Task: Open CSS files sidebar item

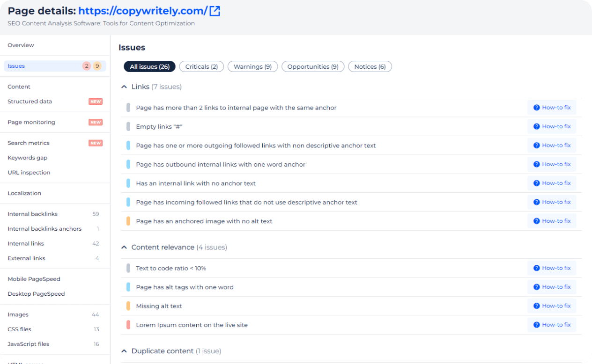Action: tap(19, 329)
